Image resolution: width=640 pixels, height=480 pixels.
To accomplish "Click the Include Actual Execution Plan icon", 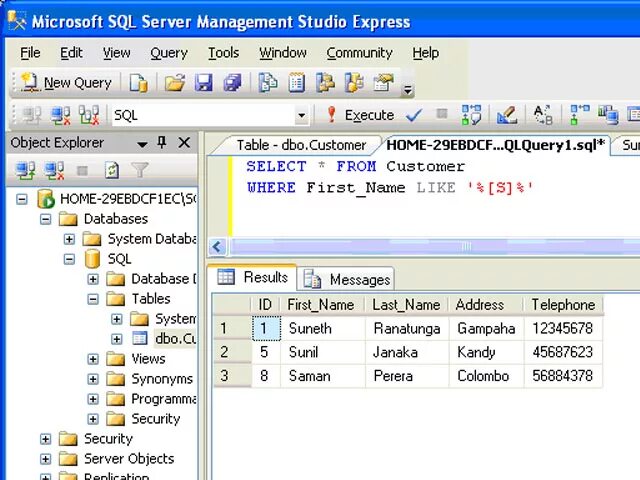I will coord(580,115).
